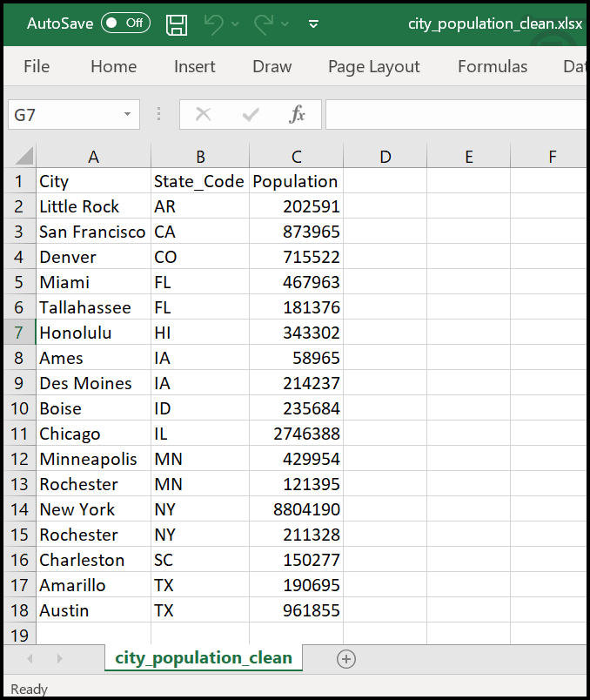Image resolution: width=590 pixels, height=700 pixels.
Task: Select the cell containing New York
Action: (x=93, y=509)
